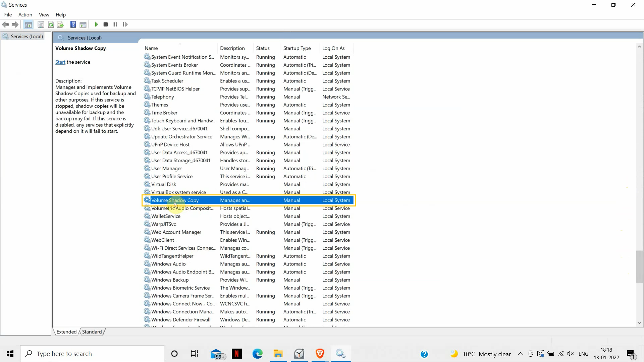Open the Action menu
Image resolution: width=644 pixels, height=362 pixels.
click(25, 14)
